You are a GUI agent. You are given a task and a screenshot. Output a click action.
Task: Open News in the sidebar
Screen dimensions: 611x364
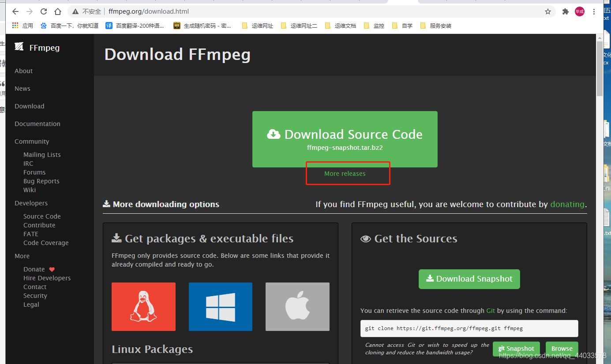22,89
